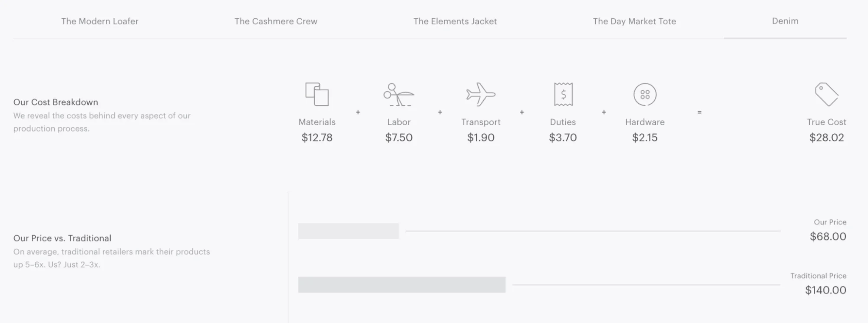Select the Denim tab
This screenshot has width=868, height=323.
click(785, 21)
